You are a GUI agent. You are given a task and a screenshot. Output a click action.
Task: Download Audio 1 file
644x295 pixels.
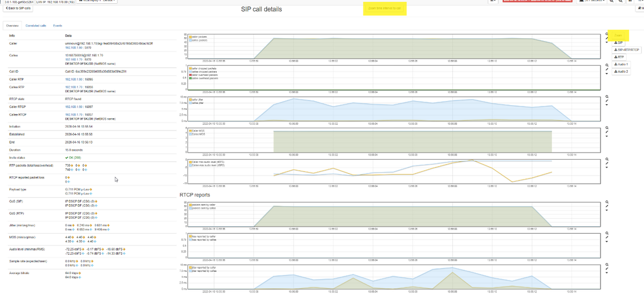click(x=621, y=64)
